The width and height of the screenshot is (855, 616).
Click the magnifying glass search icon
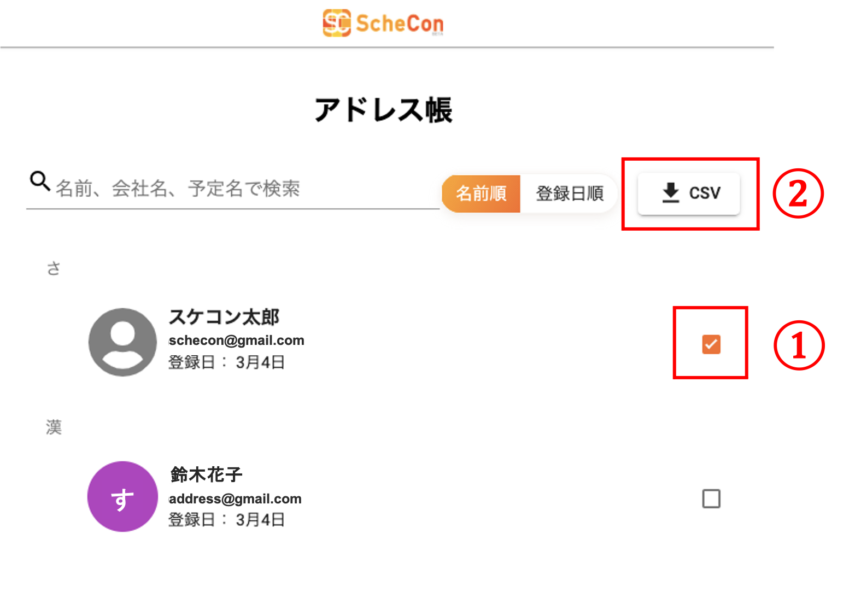coord(40,181)
